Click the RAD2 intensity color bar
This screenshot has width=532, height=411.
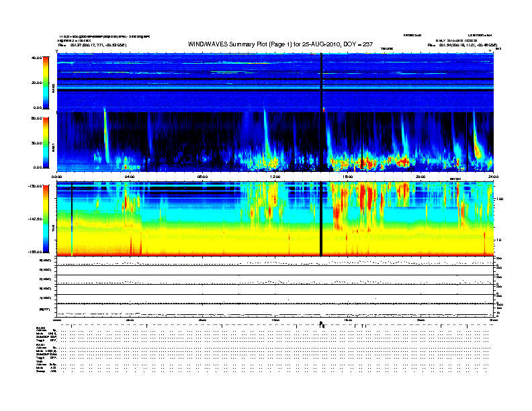46,83
